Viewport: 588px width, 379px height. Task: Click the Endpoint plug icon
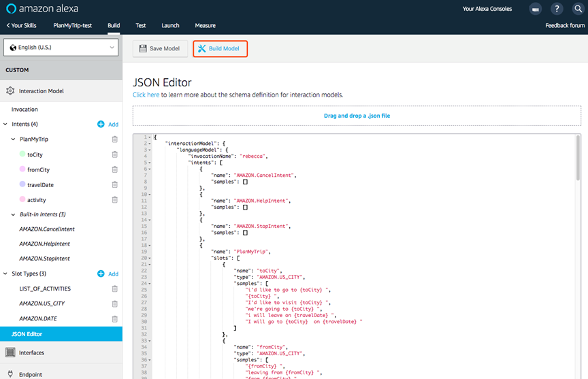click(x=10, y=374)
